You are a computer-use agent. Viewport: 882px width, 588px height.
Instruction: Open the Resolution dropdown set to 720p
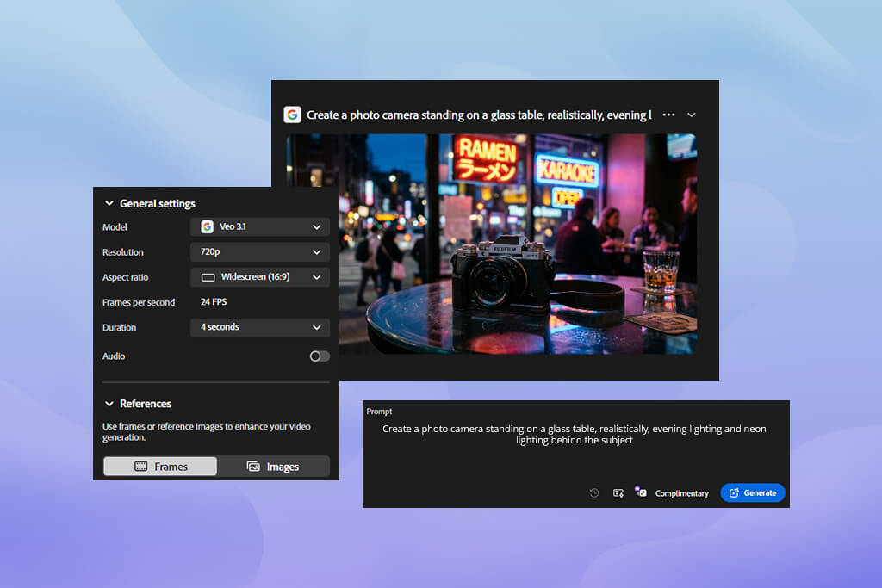pos(260,252)
